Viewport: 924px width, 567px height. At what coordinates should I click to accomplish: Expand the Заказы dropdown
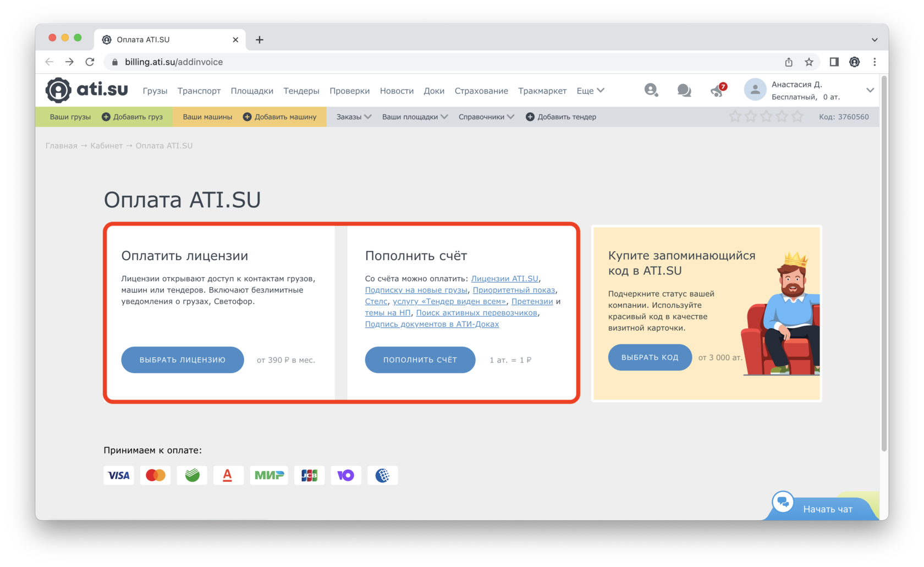pyautogui.click(x=354, y=117)
